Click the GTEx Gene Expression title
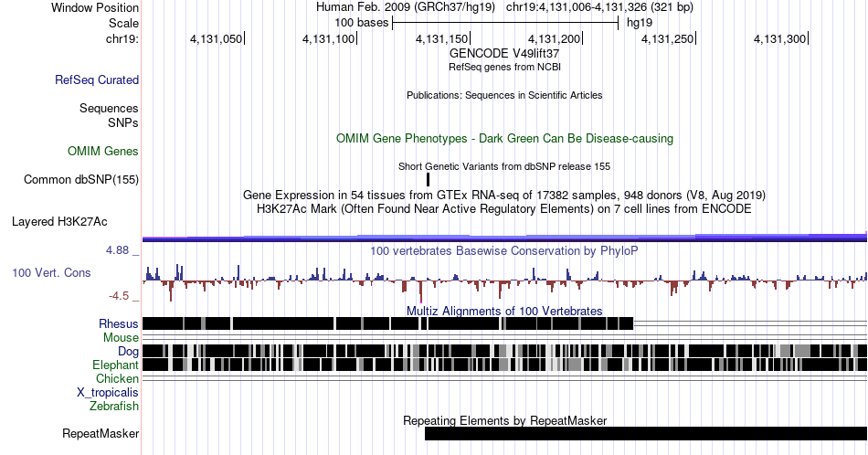 pyautogui.click(x=504, y=195)
